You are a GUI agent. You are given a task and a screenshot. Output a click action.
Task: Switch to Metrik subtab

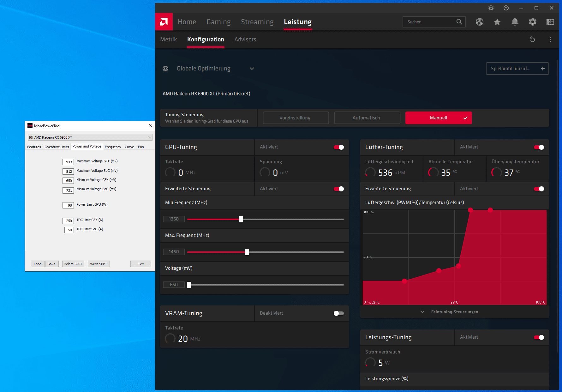[169, 39]
